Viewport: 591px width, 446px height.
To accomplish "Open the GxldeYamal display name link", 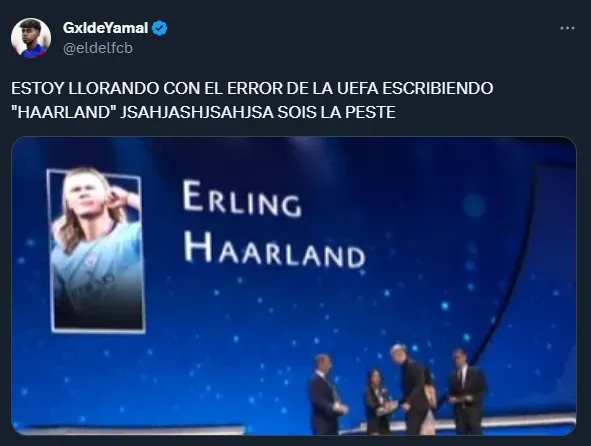I will (106, 28).
